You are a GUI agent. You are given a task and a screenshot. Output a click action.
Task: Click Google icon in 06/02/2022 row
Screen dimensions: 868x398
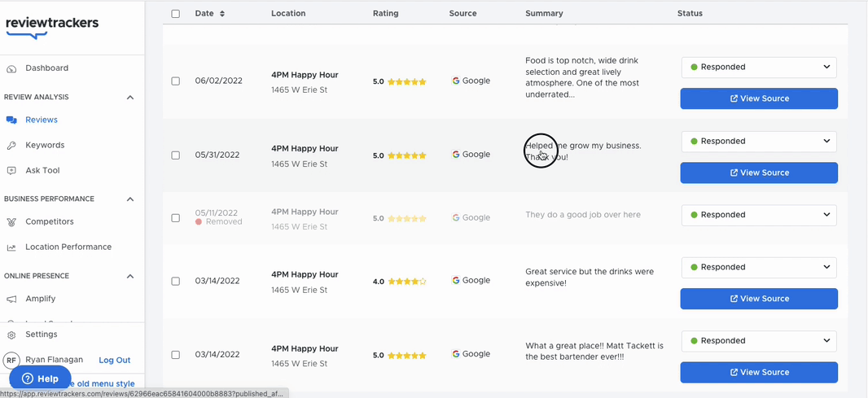(456, 81)
